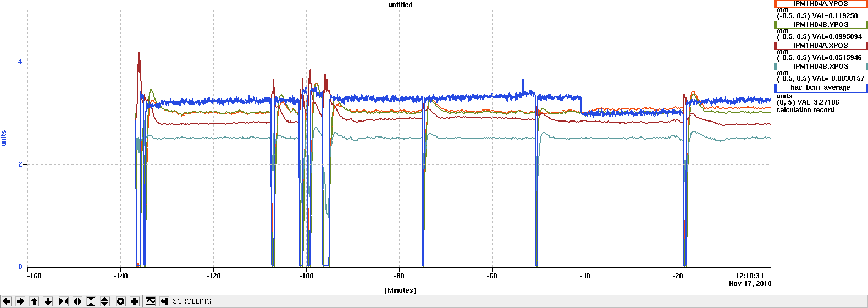Click the circle ring toolbar icon
This screenshot has height=308, width=868.
[121, 301]
